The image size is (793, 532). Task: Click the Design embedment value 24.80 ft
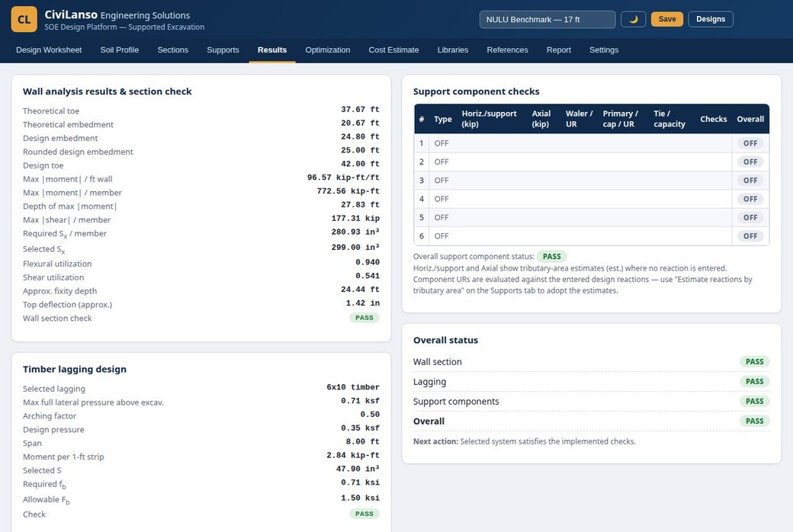click(360, 136)
